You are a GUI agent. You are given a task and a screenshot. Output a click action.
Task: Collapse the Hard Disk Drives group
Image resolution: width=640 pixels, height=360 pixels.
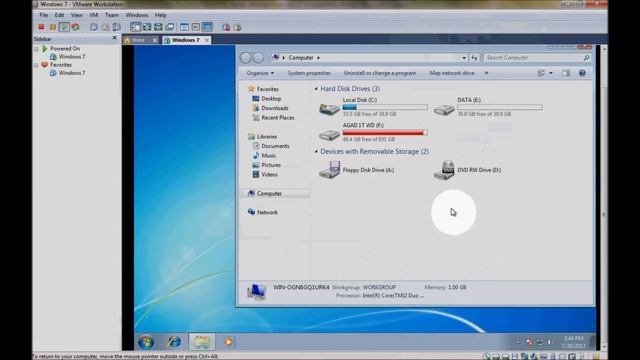click(x=316, y=89)
